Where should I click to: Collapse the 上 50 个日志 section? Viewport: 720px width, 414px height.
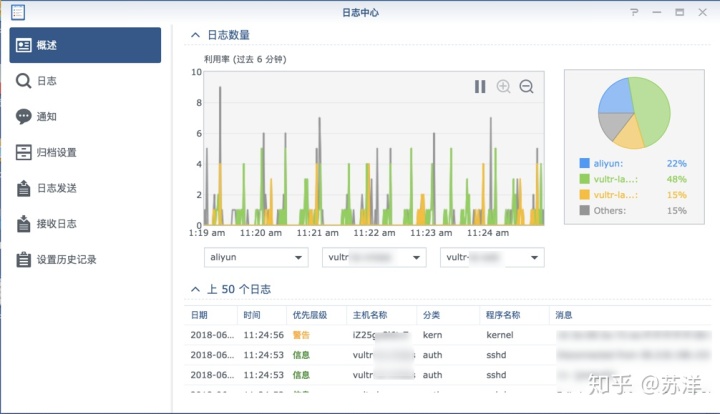194,289
